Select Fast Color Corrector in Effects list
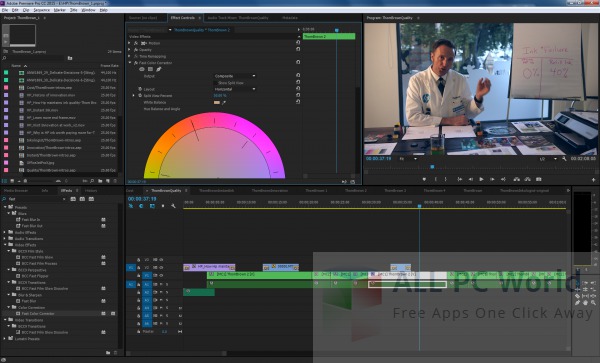Viewport: 600px width, 363px height. (x=38, y=314)
